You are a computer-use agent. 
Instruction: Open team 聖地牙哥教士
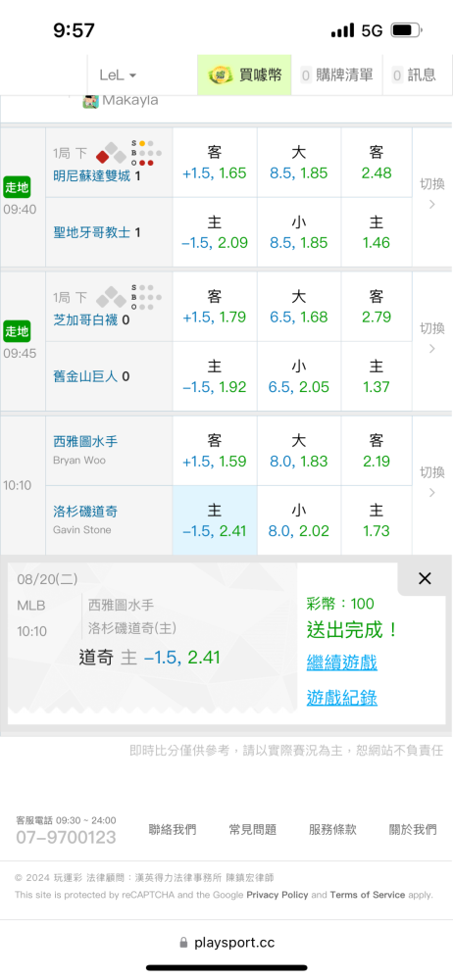tap(92, 232)
